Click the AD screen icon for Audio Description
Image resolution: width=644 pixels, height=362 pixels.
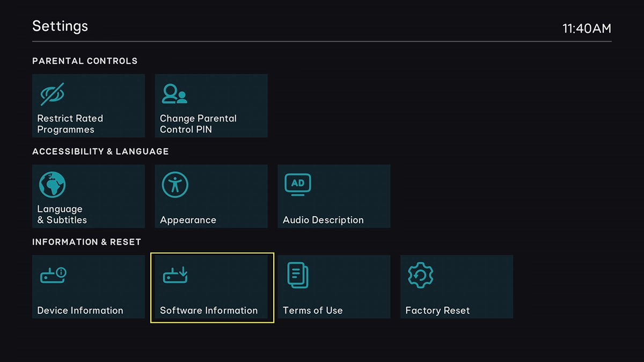[x=297, y=183]
